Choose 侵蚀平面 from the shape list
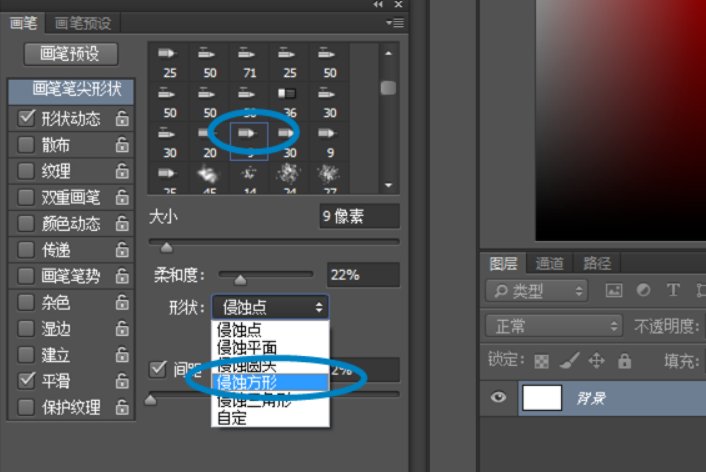Viewport: 706px width, 472px height. click(270, 348)
